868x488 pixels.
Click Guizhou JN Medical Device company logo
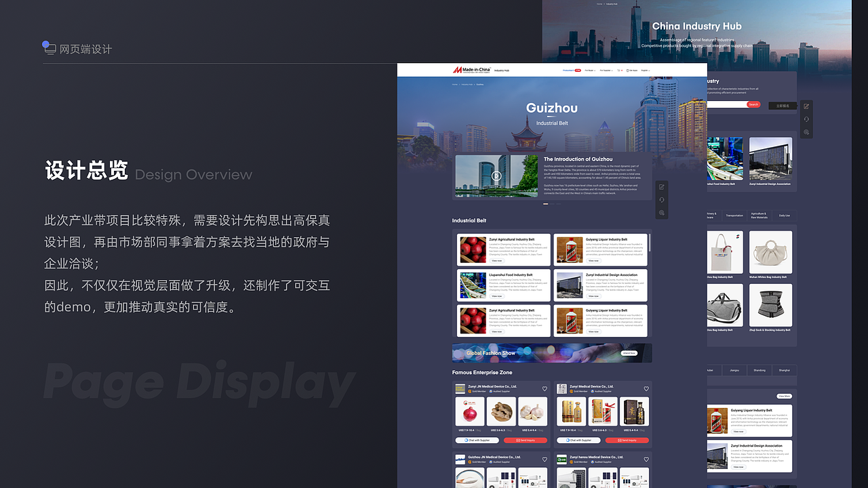[460, 459]
